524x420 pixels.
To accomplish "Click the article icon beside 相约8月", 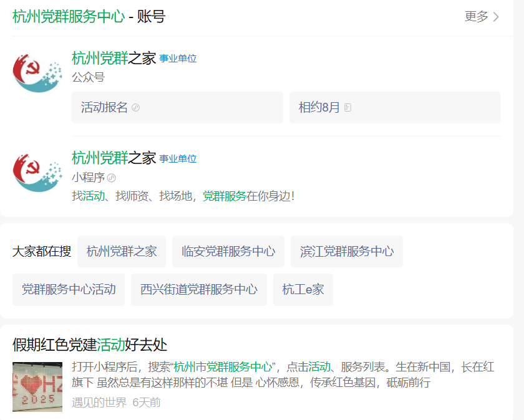I will 347,108.
